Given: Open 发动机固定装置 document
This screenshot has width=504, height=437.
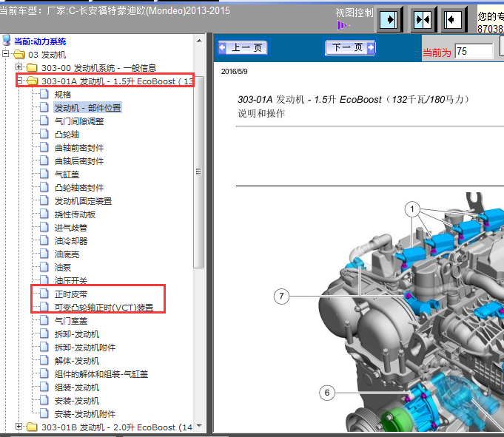Looking at the screenshot, I should (x=83, y=201).
